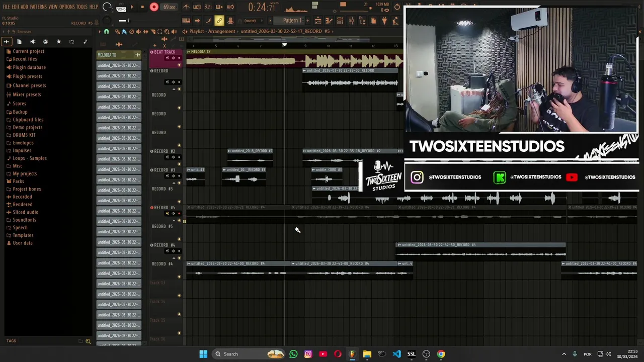The image size is (644, 362).
Task: Select the playlist Playback speaker tool
Action: (174, 31)
